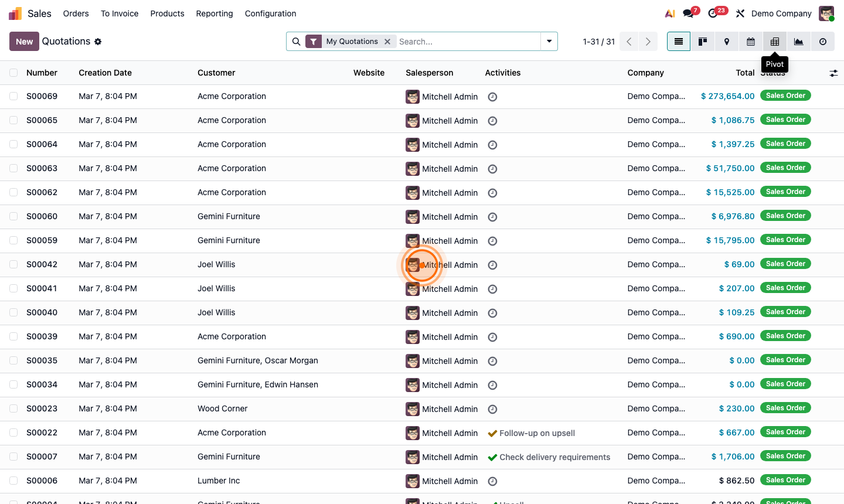Open the Map view of quotations

click(726, 42)
